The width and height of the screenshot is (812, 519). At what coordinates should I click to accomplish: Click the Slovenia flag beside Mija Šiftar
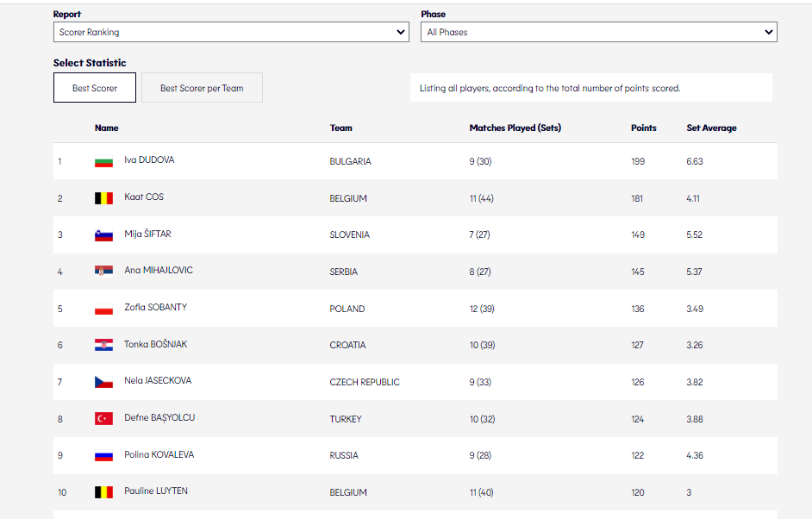tap(103, 235)
